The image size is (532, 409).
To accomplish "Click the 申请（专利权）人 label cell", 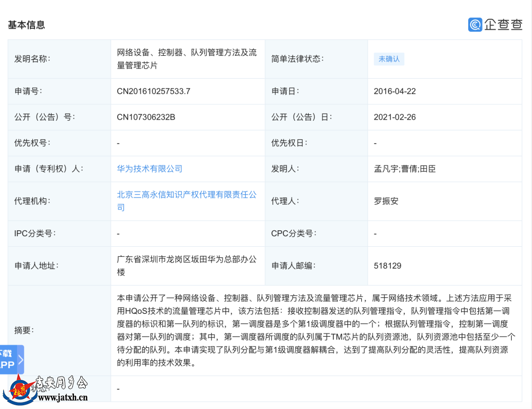I will tap(60, 169).
